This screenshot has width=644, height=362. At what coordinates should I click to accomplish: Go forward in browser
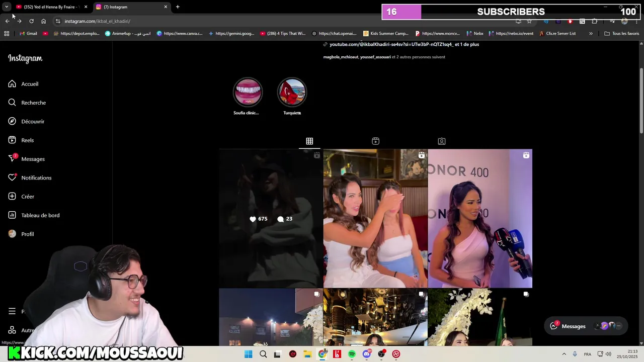coord(19,21)
